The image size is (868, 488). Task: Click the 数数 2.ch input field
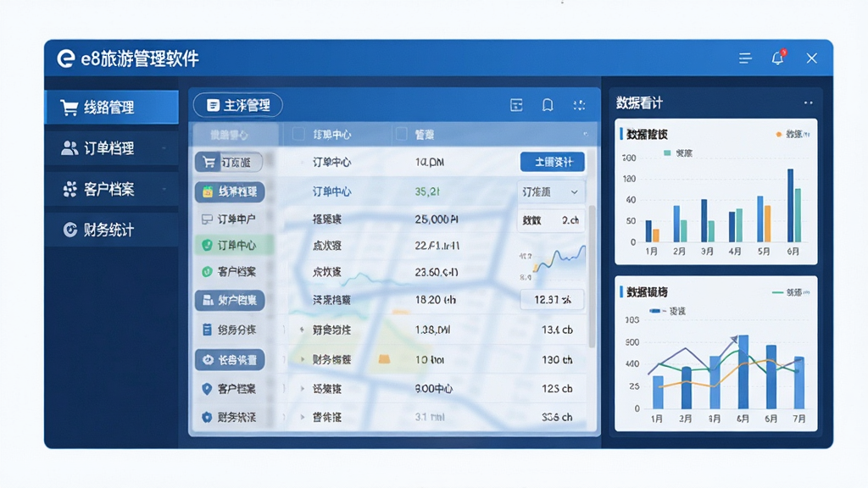pyautogui.click(x=551, y=220)
